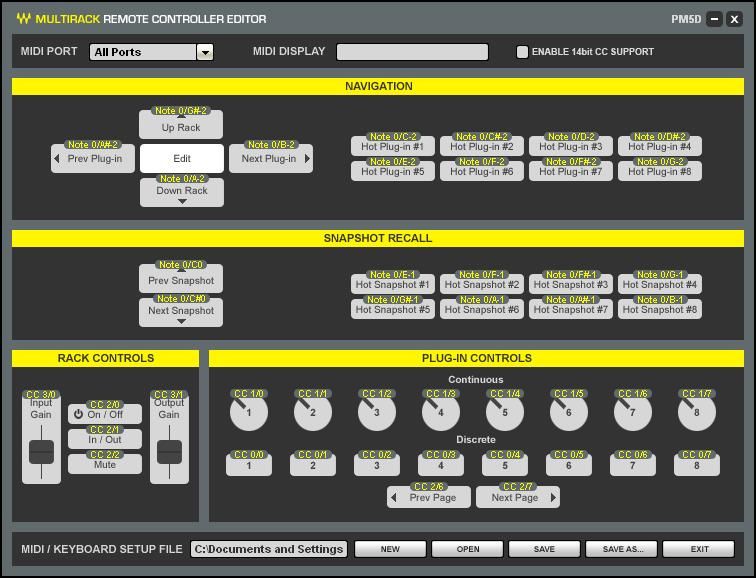Assign Hot Plug-in #5 button
This screenshot has height=578, width=756.
tap(392, 171)
